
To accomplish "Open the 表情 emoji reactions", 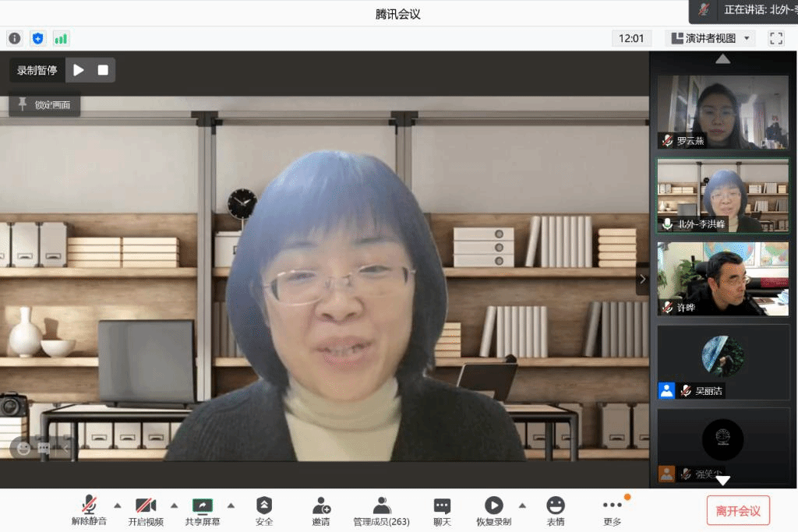I will (x=556, y=511).
